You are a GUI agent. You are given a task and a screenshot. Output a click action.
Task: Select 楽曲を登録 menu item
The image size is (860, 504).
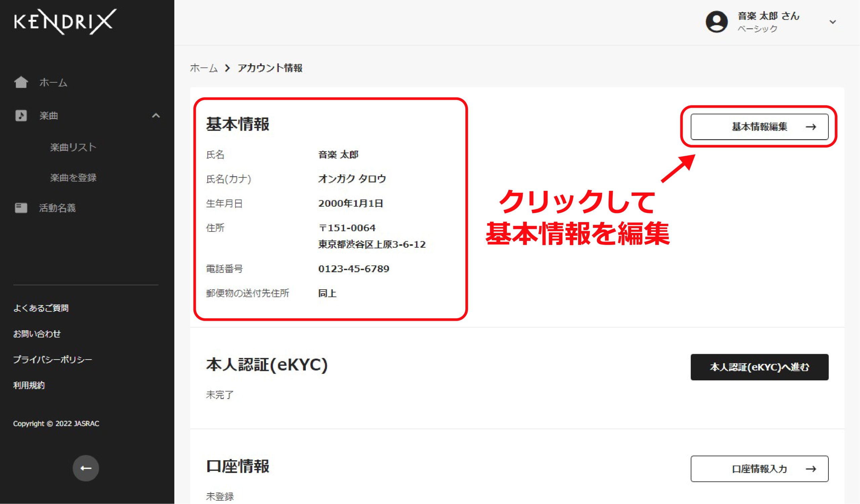click(x=73, y=178)
